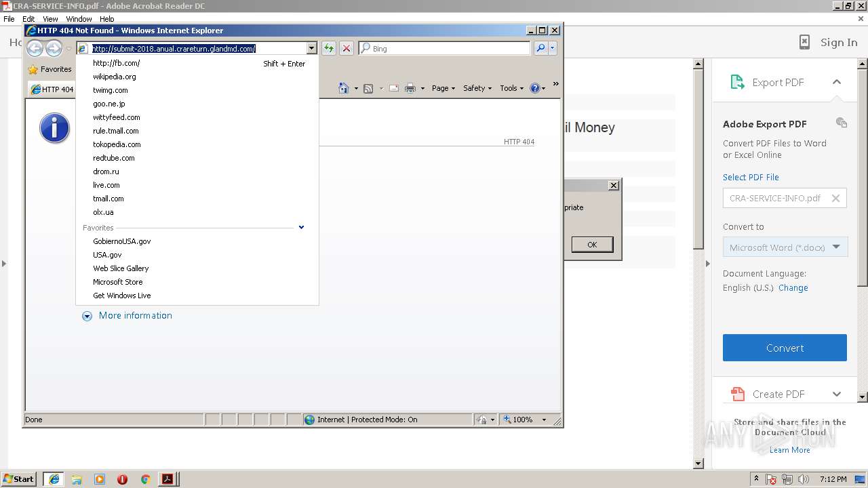This screenshot has height=488, width=868.
Task: Open Chrome from the taskbar
Action: (145, 479)
